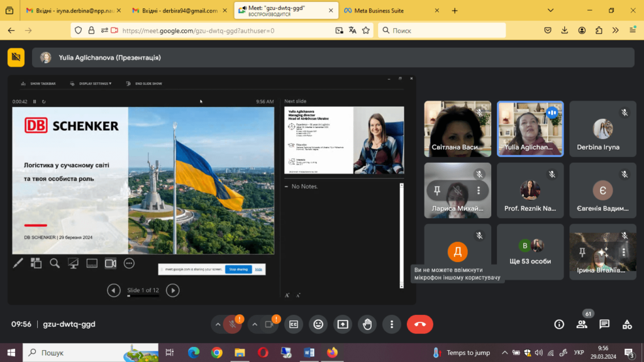Click next slide preview thumbnail
Screen dimensions: 644x362
pos(344,140)
